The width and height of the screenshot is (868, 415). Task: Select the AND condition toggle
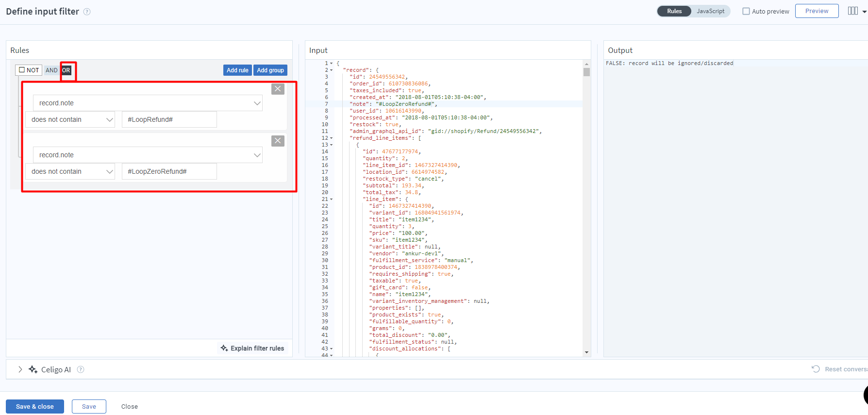[51, 70]
